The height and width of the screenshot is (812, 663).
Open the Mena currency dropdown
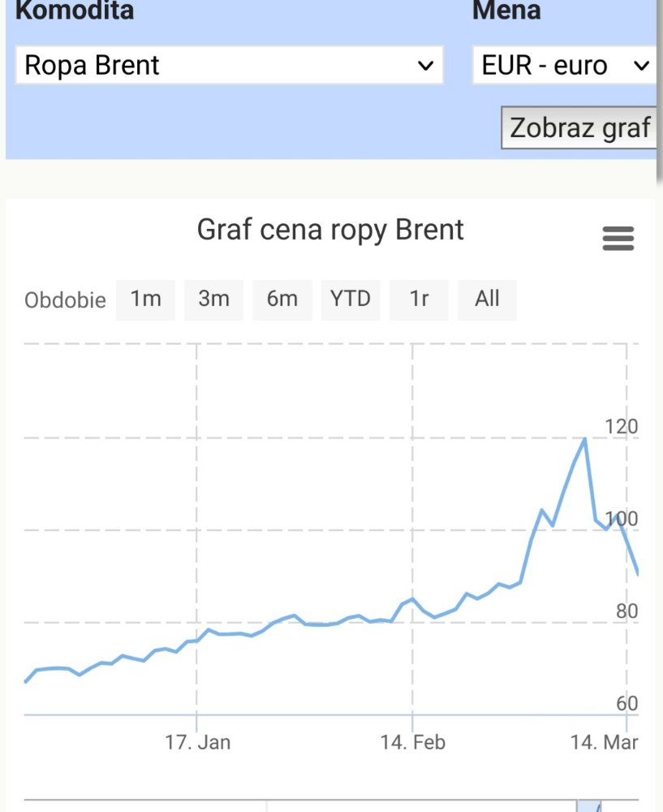click(565, 65)
